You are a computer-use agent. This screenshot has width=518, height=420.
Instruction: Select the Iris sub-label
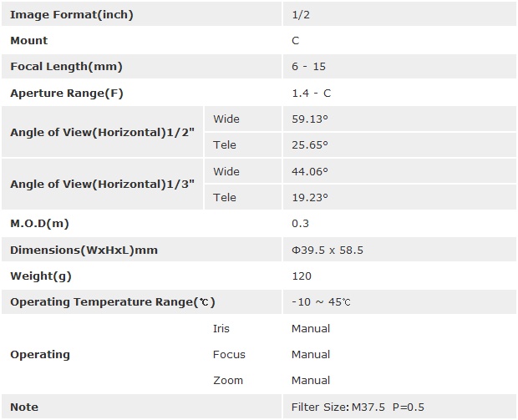pyautogui.click(x=221, y=328)
